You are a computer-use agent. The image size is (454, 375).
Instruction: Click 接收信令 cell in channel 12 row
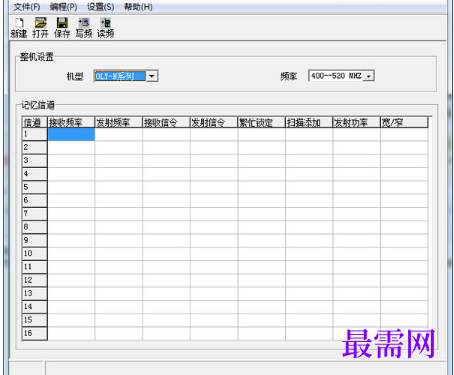click(166, 281)
